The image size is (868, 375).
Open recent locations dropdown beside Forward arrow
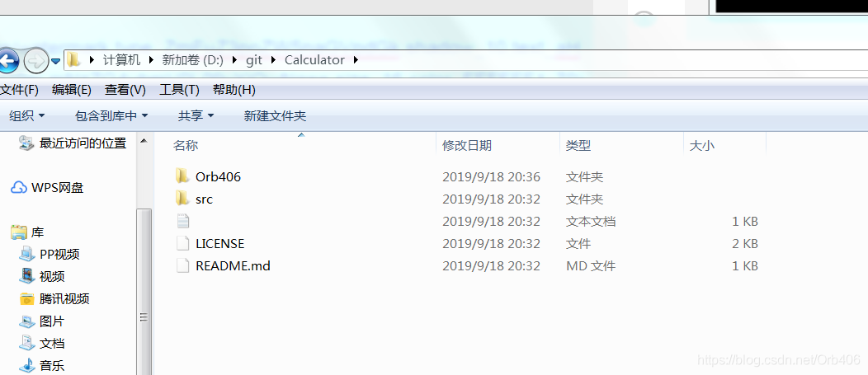pos(56,61)
